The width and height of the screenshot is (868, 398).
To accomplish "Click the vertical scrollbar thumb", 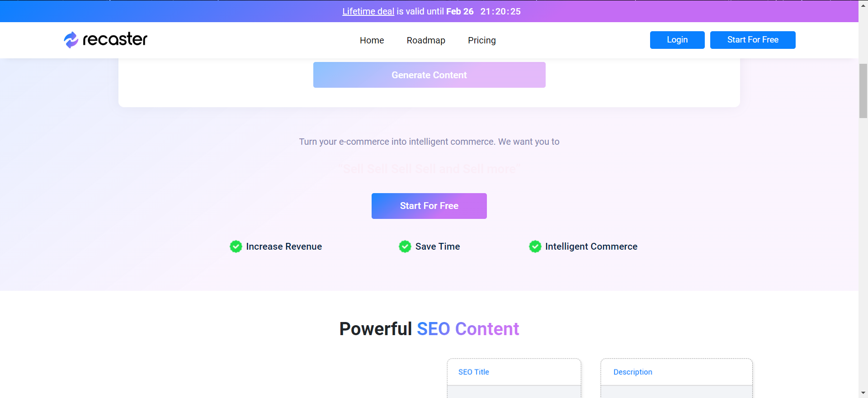I will point(863,91).
